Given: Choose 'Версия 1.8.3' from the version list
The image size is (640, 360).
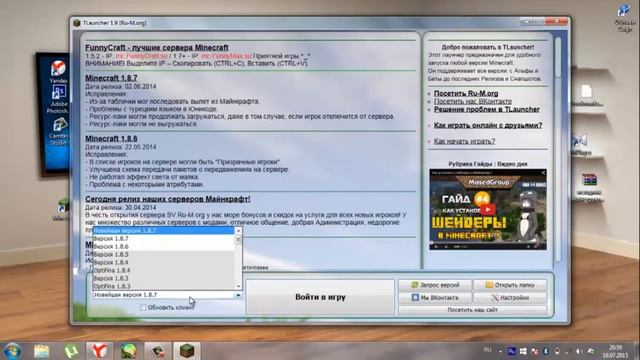Looking at the screenshot, I should click(x=163, y=278).
